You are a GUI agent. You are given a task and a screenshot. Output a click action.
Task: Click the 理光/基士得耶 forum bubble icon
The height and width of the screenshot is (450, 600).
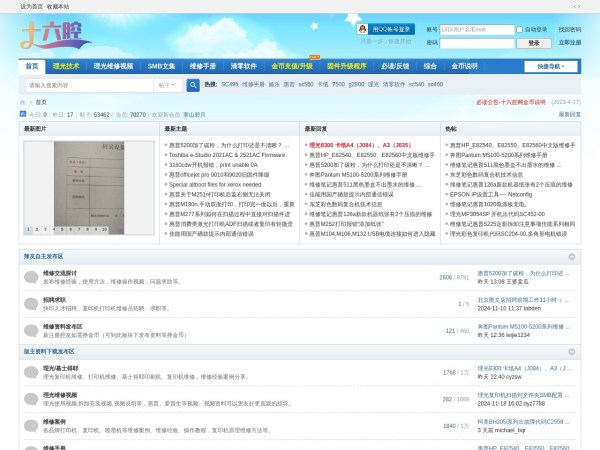(30, 372)
